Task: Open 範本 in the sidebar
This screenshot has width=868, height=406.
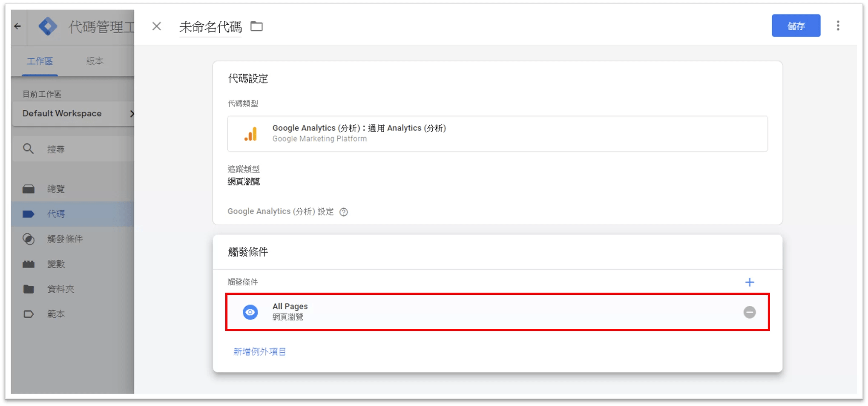Action: (73, 314)
